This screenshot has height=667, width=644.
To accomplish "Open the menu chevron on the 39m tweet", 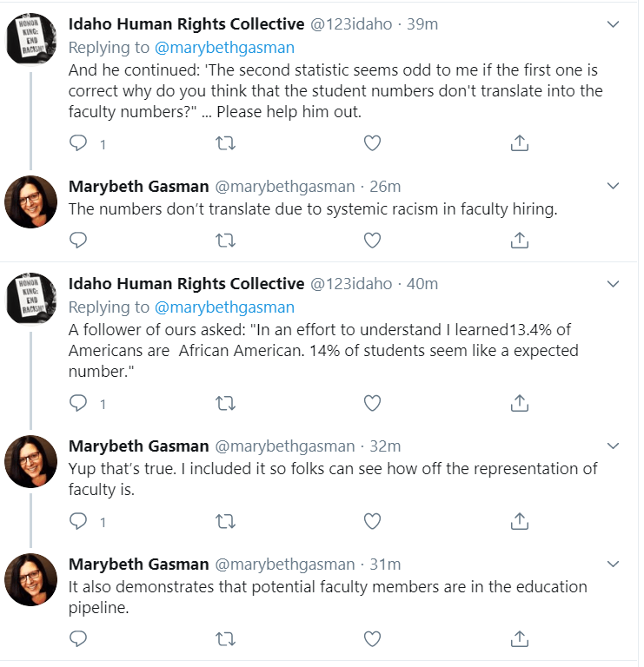I will (x=613, y=24).
